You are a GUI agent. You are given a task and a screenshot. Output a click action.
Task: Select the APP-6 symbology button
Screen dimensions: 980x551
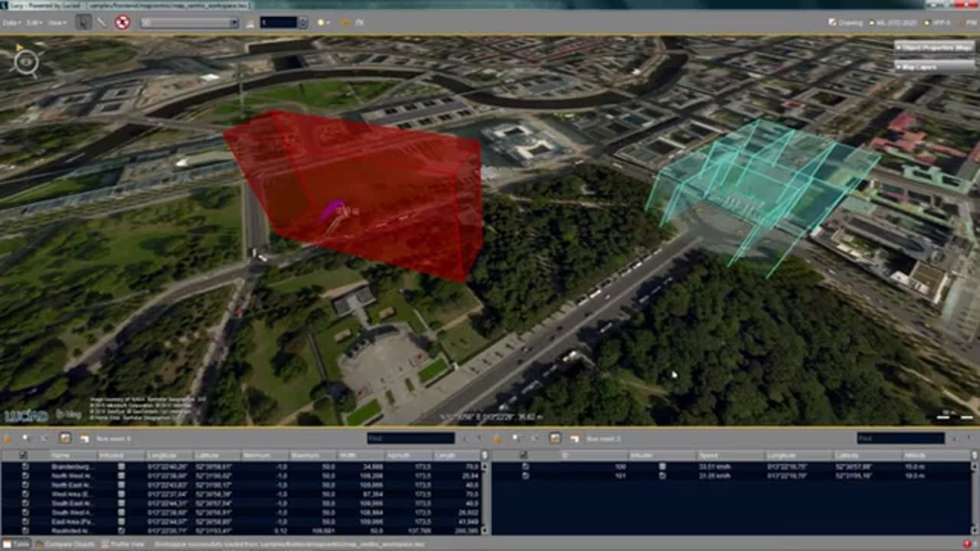(x=938, y=23)
